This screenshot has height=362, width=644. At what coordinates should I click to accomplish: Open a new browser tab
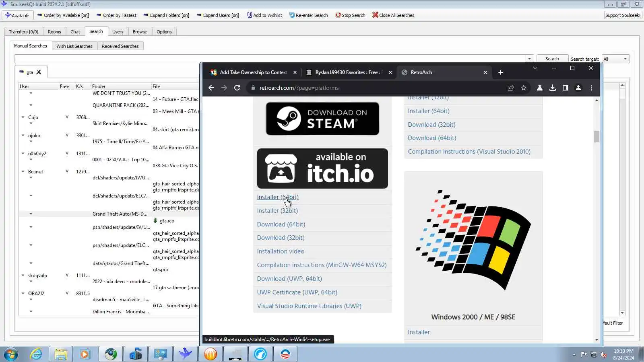point(501,72)
